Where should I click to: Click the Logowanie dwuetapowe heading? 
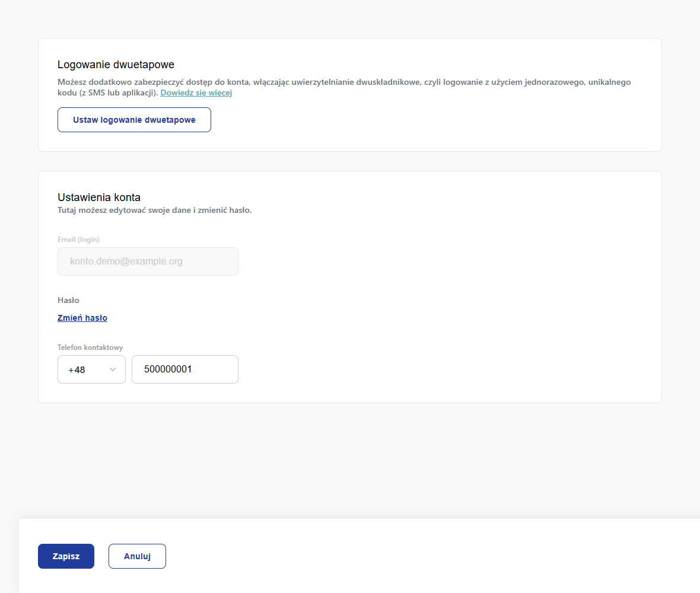coord(116,65)
